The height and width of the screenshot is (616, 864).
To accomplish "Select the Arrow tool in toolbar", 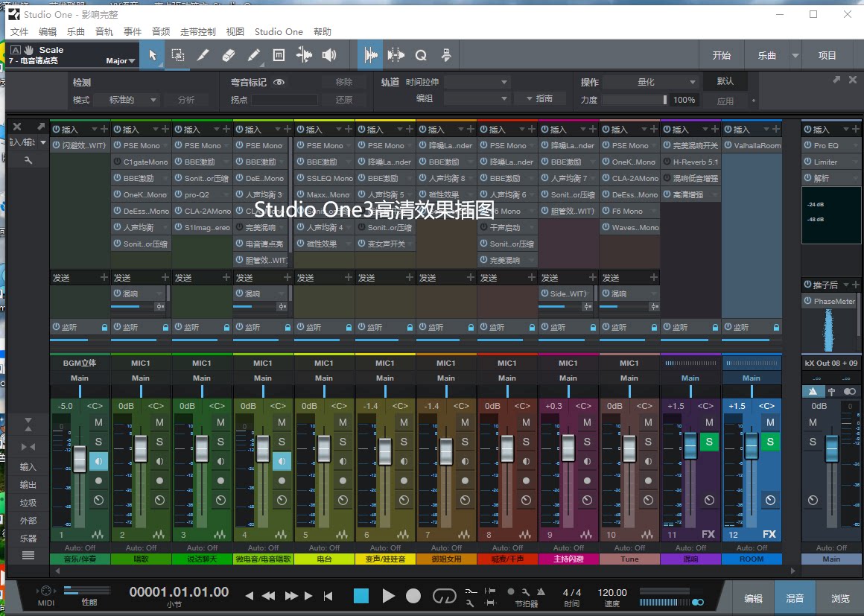I will click(153, 55).
